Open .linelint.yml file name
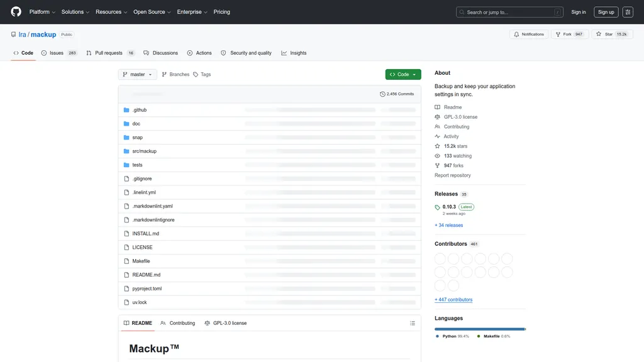644x362 pixels. click(x=144, y=192)
